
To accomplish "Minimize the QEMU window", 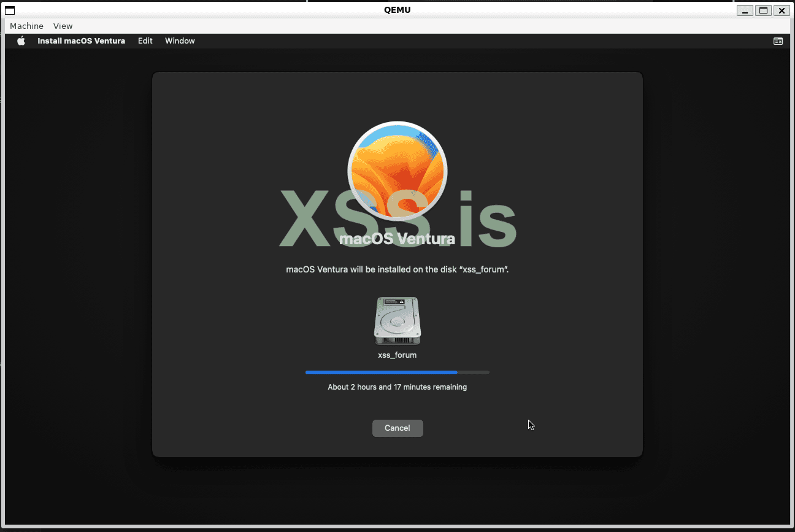I will 745,10.
